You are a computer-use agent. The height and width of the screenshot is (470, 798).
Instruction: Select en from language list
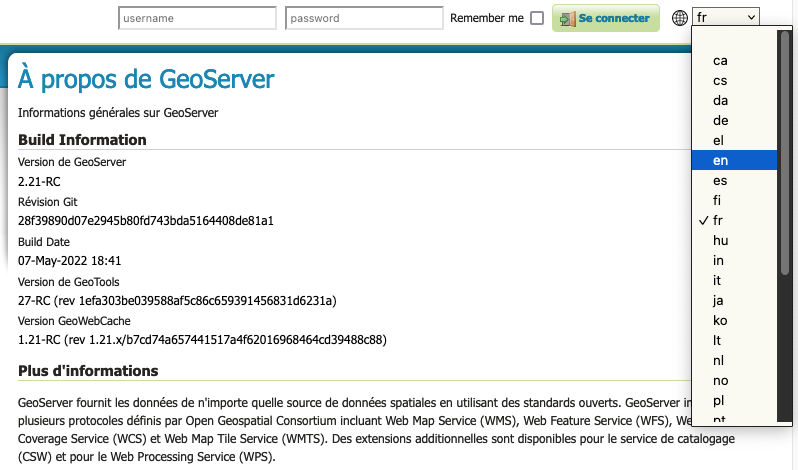pos(734,160)
